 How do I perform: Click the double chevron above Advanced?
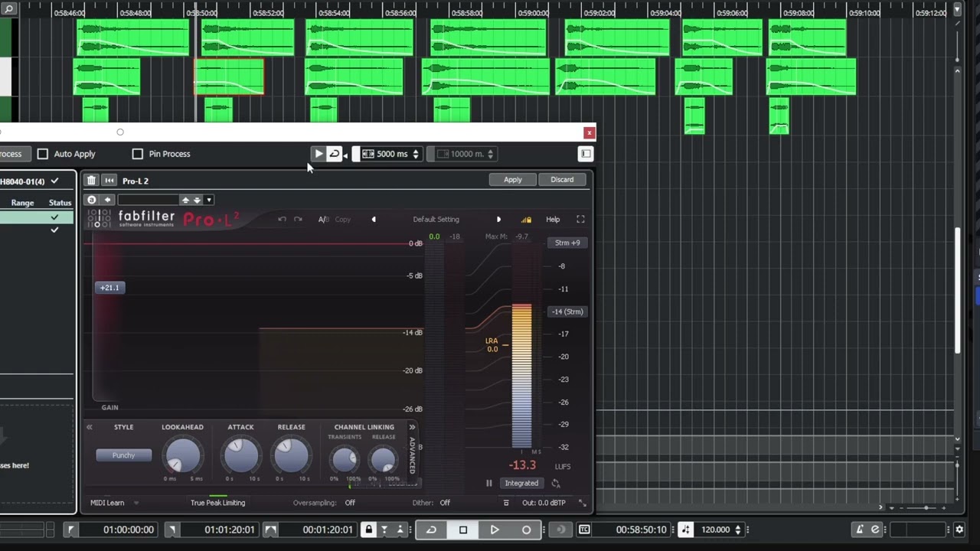click(412, 427)
